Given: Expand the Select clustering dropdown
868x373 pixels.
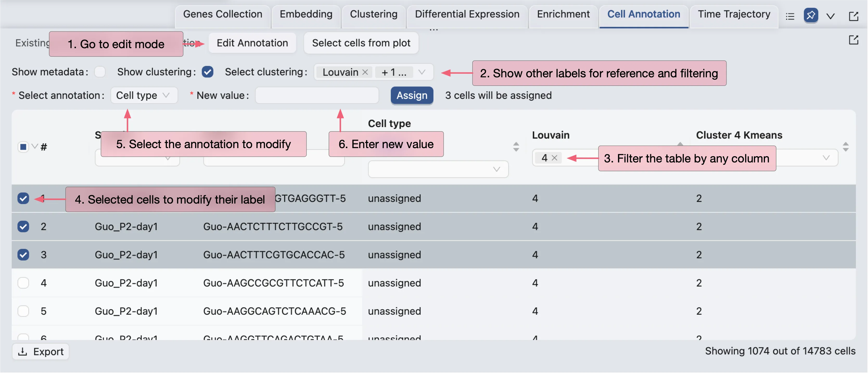Looking at the screenshot, I should [422, 72].
